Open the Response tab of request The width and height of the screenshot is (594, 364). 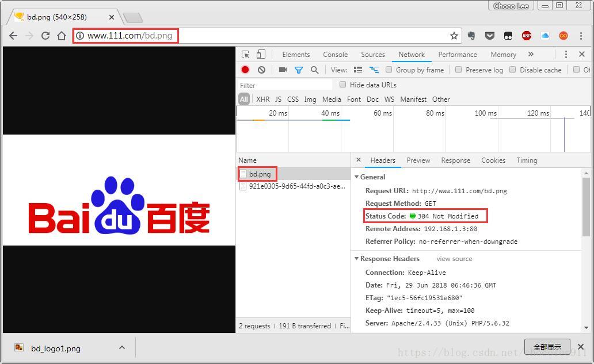click(456, 160)
